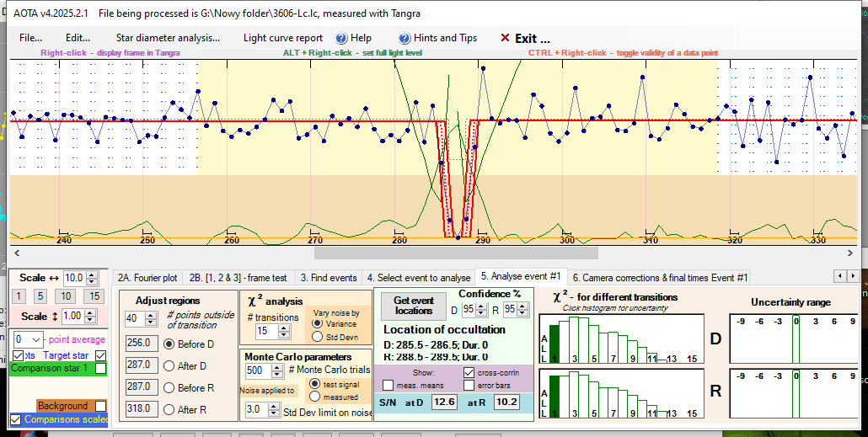The height and width of the screenshot is (437, 868).
Task: Click the light curve horizontal scrollbar thumb
Action: pyautogui.click(x=456, y=253)
